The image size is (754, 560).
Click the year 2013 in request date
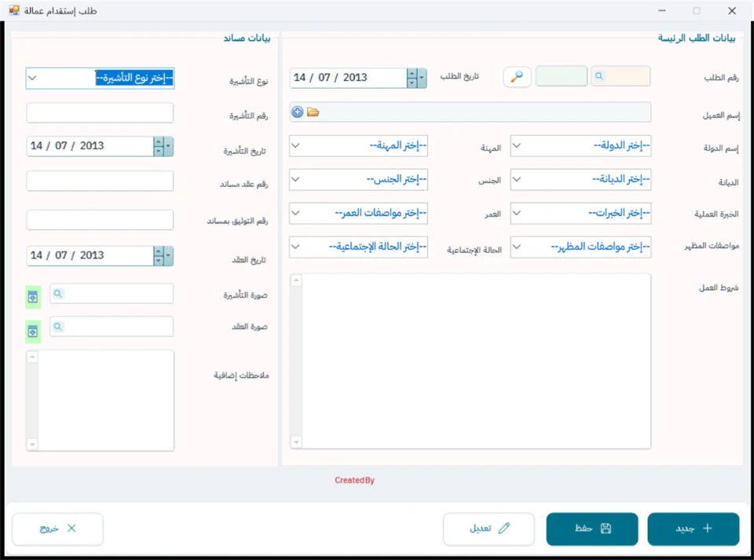tap(355, 78)
